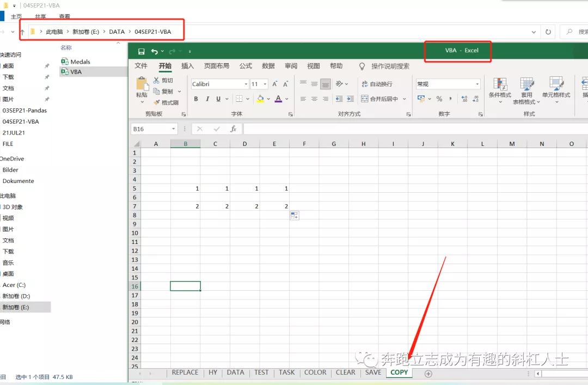Open the underline style dropdown arrow
Screen dimensions: 588x385
227,99
